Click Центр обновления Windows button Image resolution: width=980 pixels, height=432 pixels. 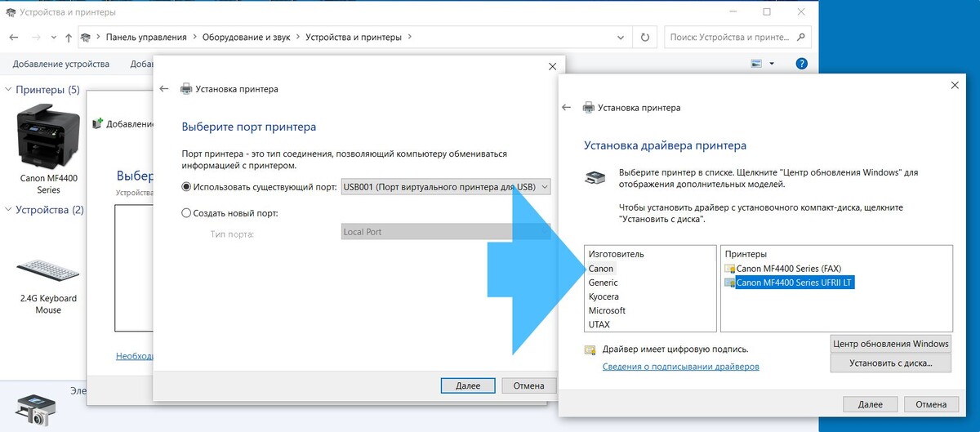[x=891, y=344]
